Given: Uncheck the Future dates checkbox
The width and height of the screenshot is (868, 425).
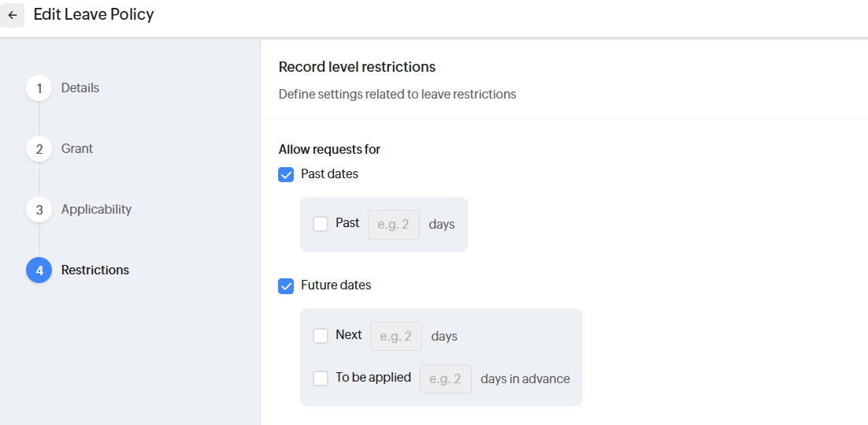Looking at the screenshot, I should pos(286,285).
